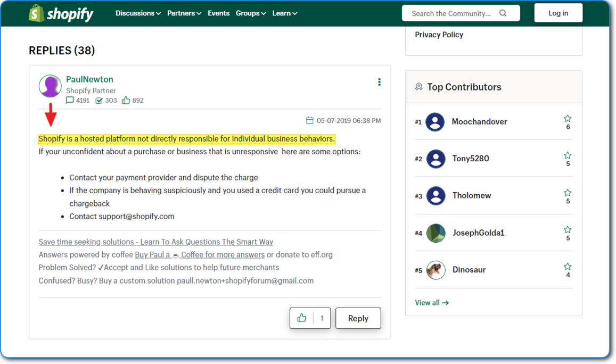The width and height of the screenshot is (616, 364).
Task: Click the Reply button
Action: (x=358, y=318)
